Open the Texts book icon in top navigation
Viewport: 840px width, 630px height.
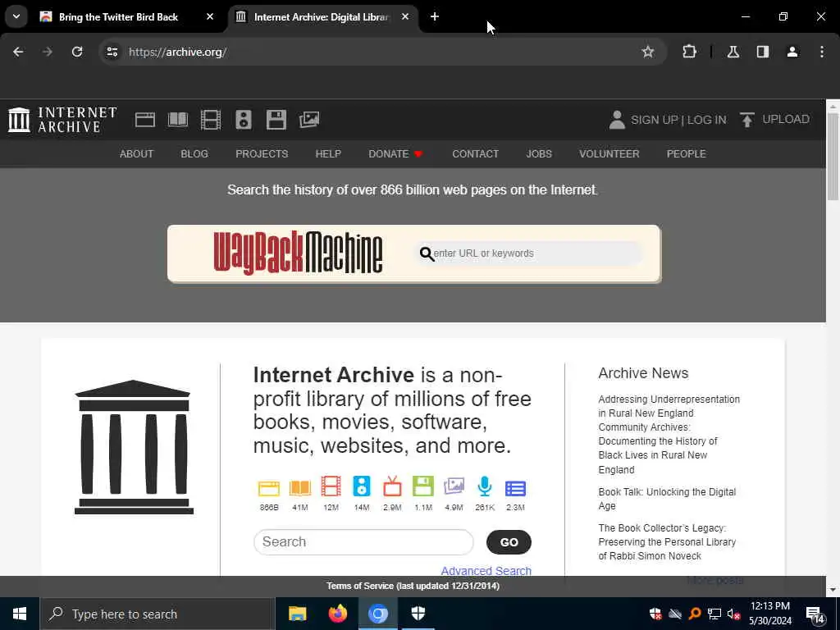click(177, 120)
